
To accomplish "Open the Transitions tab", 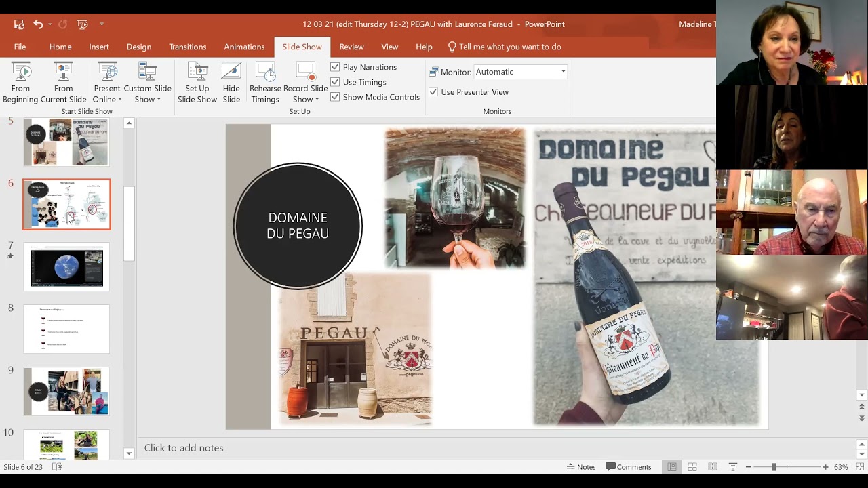I will click(187, 47).
